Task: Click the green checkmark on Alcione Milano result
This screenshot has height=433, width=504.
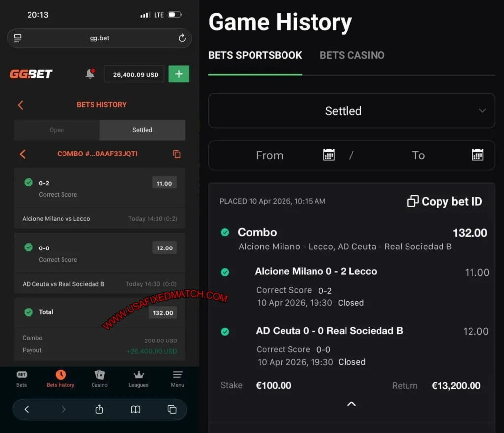Action: click(225, 272)
